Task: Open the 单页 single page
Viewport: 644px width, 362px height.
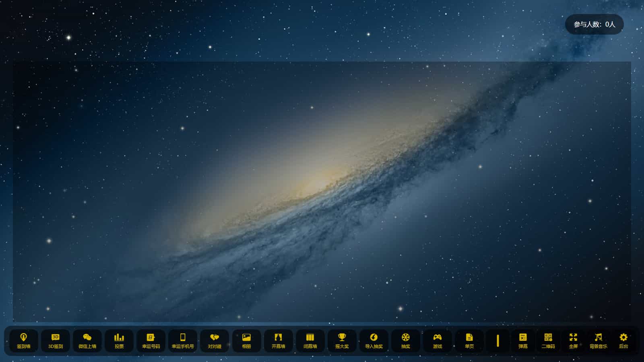Action: pyautogui.click(x=469, y=341)
